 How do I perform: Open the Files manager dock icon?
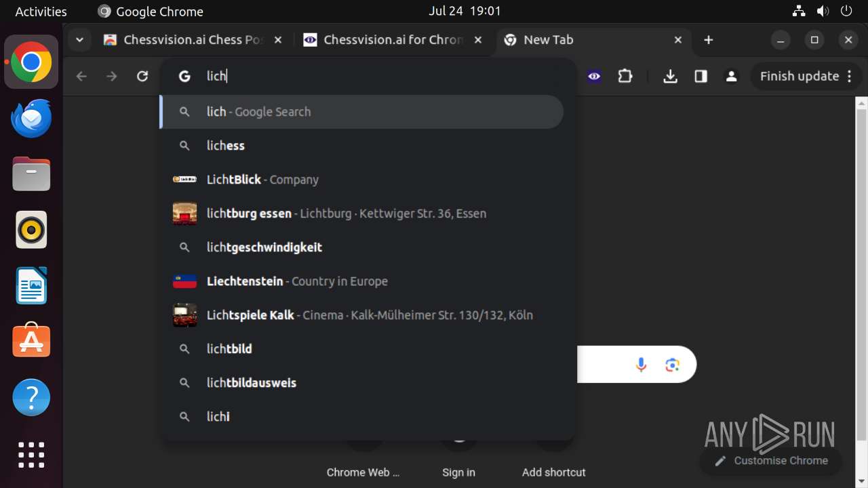31,174
